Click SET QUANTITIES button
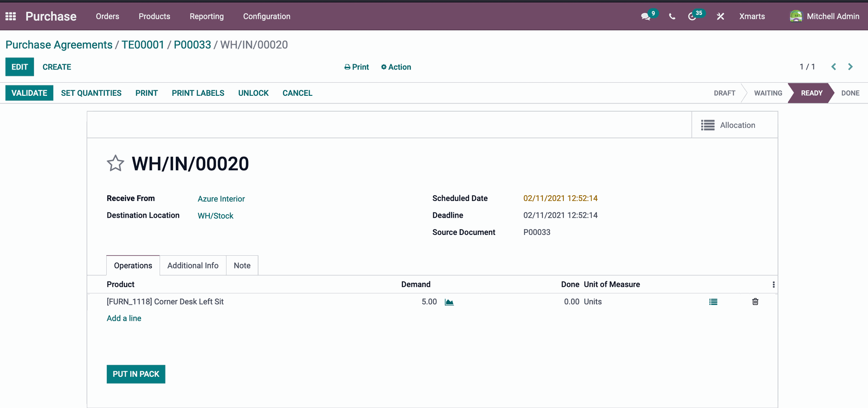The width and height of the screenshot is (868, 408). pyautogui.click(x=91, y=93)
